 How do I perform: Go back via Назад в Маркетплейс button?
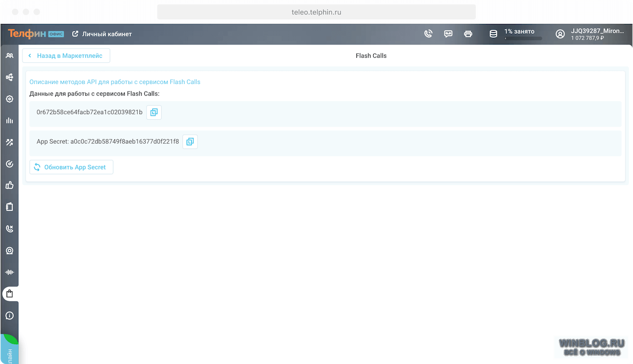tap(66, 56)
